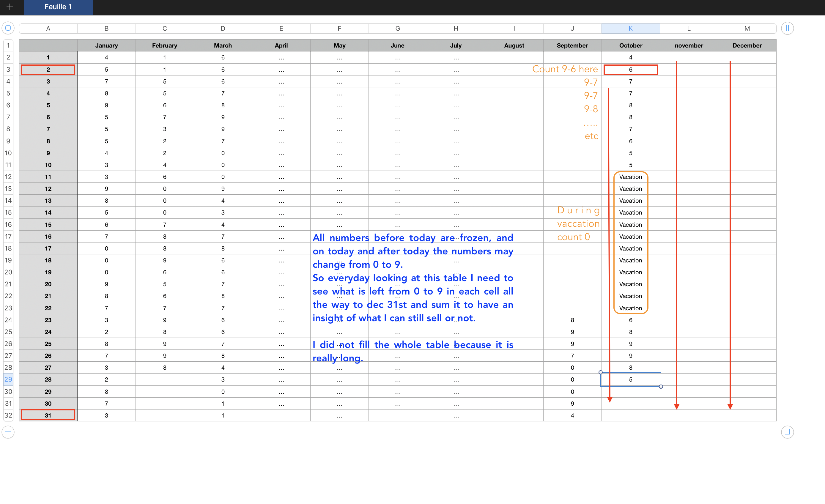Select row 1 header number

(8, 45)
